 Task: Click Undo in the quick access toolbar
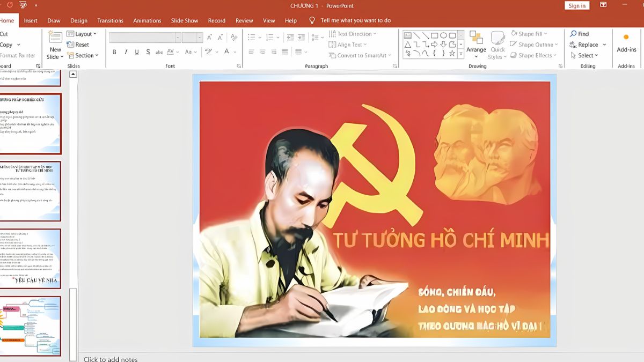click(x=10, y=5)
